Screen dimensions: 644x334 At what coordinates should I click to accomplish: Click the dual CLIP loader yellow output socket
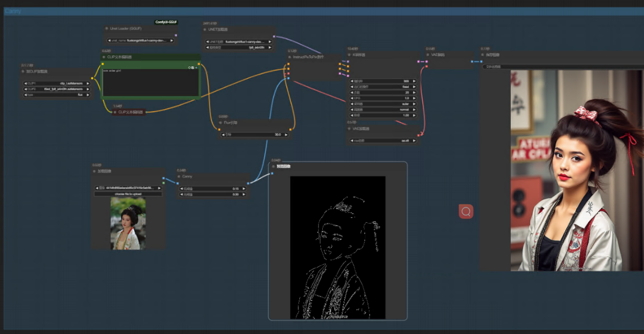(x=92, y=78)
